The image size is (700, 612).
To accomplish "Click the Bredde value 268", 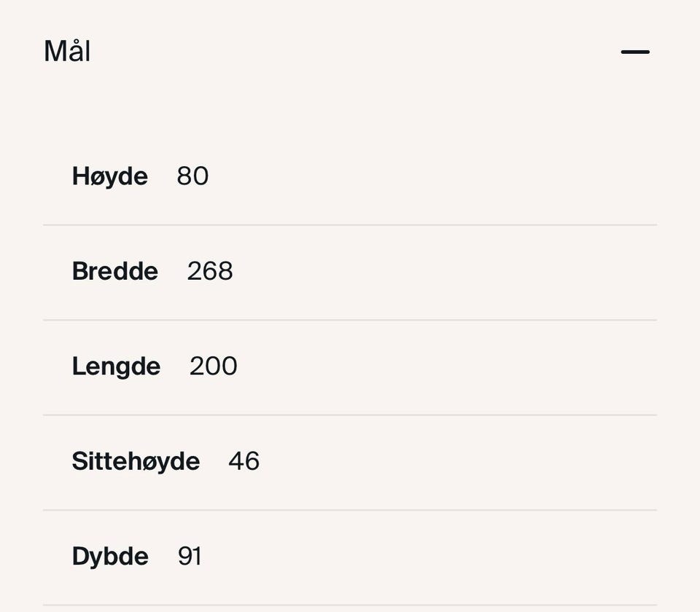I will click(210, 271).
